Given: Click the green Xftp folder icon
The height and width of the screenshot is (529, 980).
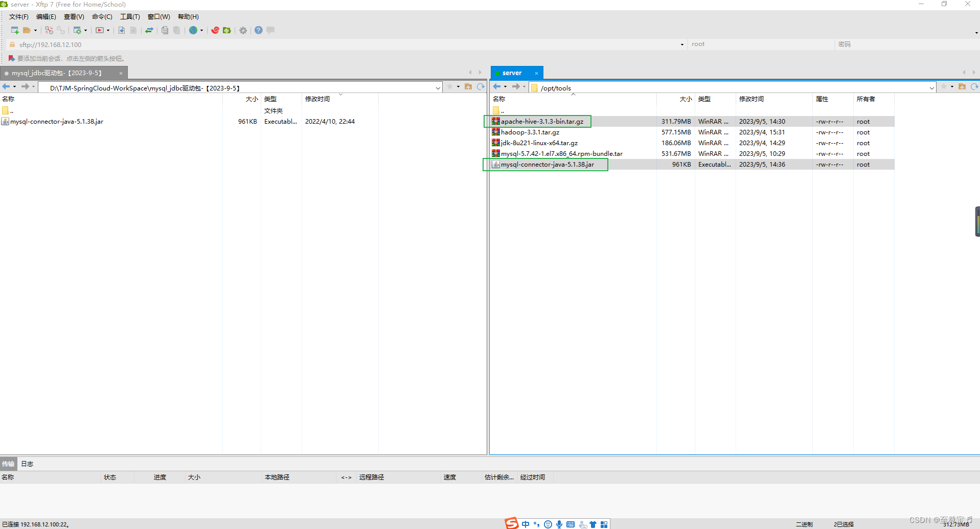Looking at the screenshot, I should point(227,30).
